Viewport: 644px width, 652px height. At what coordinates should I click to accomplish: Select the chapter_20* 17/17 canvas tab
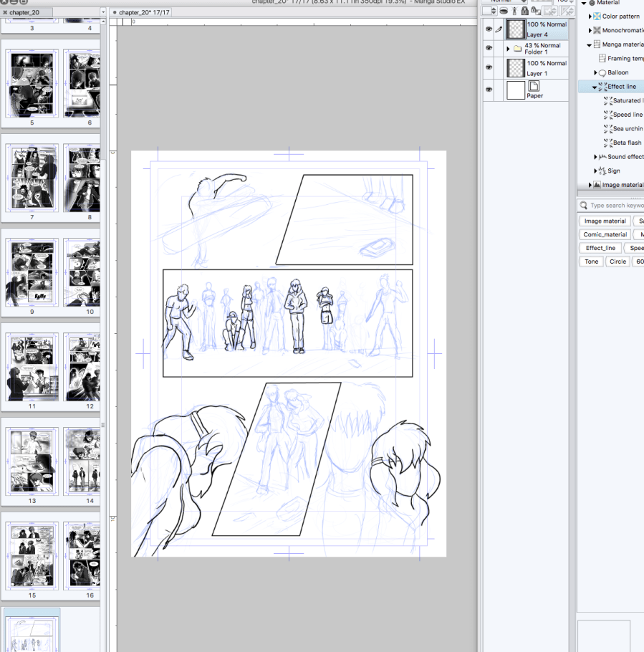[x=143, y=12]
